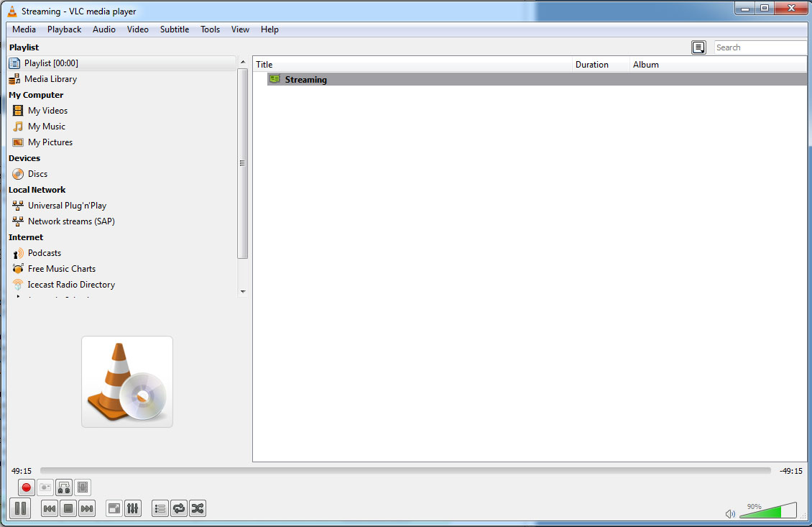Sort playlist by Title column
Image resolution: width=812 pixels, height=527 pixels.
click(412, 64)
